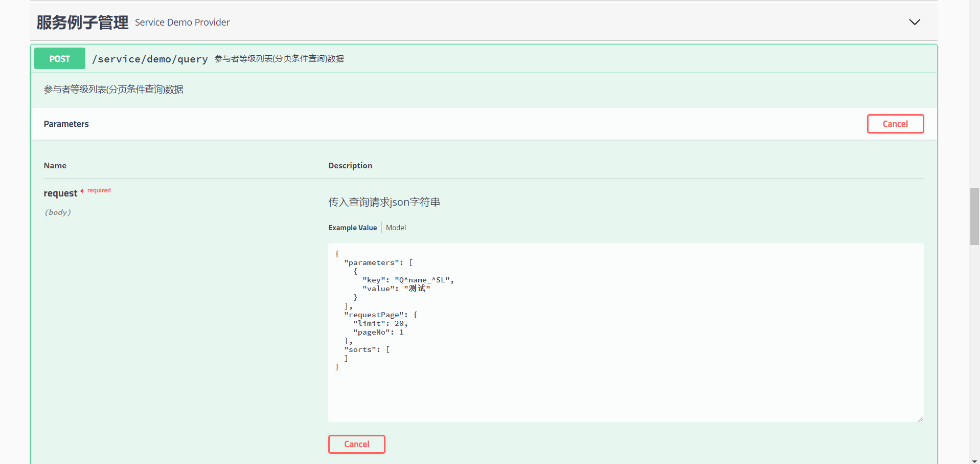Switch to the Example Value tab
Screen dimensions: 980x464
[352, 228]
